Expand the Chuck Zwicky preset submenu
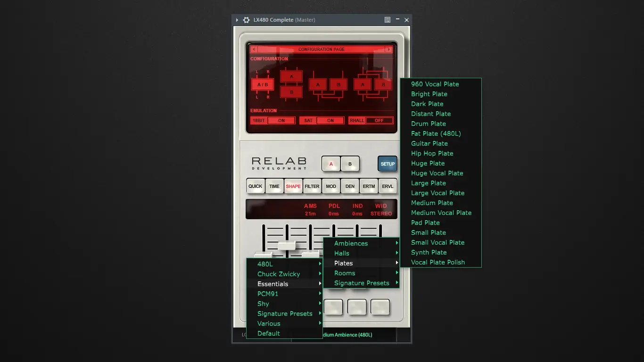This screenshot has width=644, height=362. (285, 274)
